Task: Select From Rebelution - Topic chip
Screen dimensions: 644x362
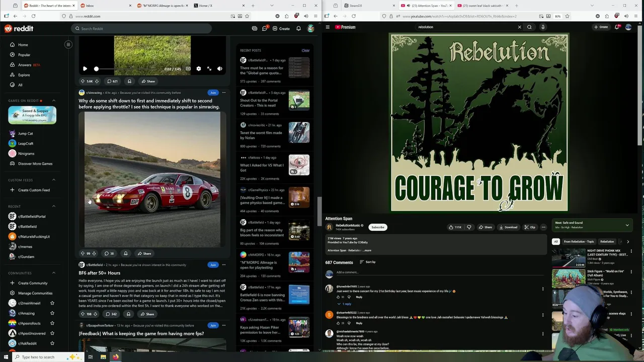Action: click(579, 242)
